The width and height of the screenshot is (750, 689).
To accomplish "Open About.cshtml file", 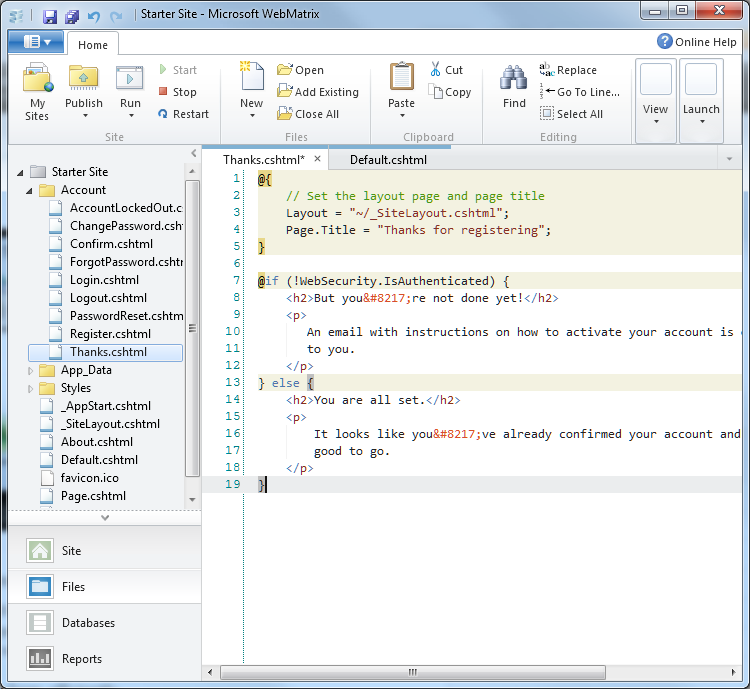I will (x=97, y=442).
